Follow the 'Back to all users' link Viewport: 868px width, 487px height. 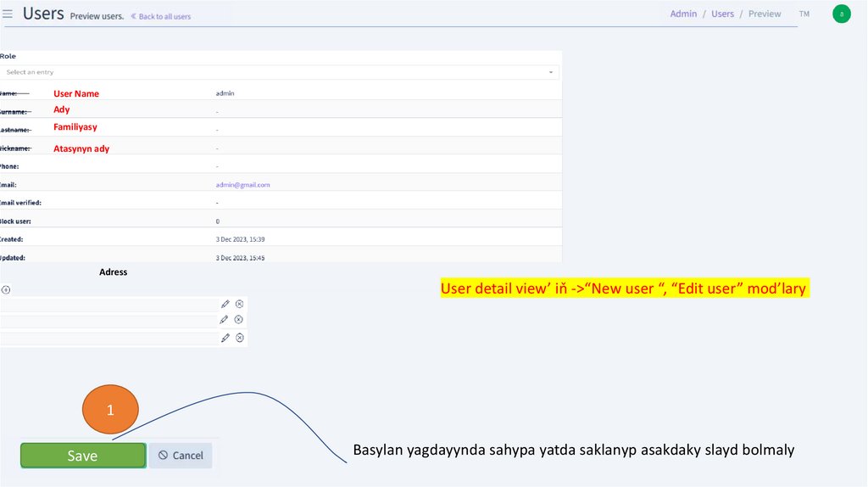161,16
